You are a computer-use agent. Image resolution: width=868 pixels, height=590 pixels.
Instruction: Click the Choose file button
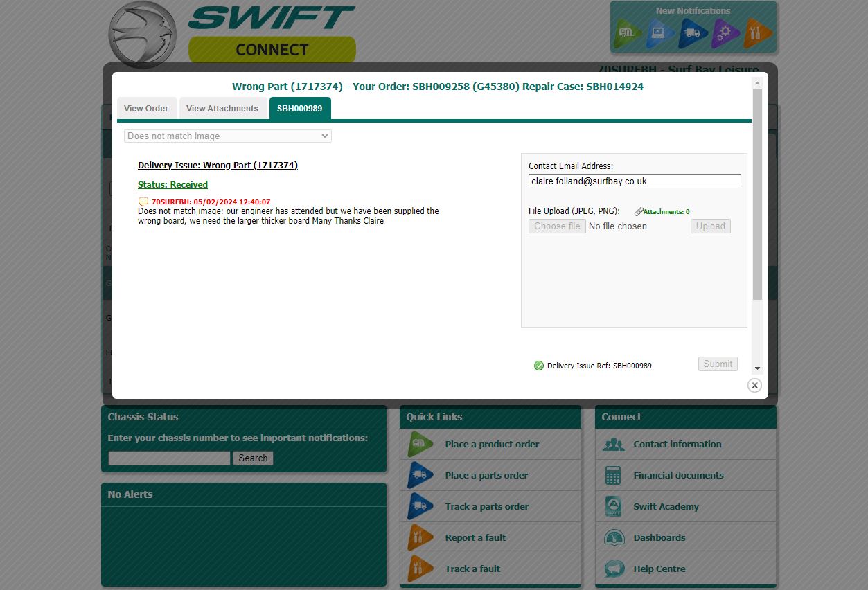[x=557, y=226]
